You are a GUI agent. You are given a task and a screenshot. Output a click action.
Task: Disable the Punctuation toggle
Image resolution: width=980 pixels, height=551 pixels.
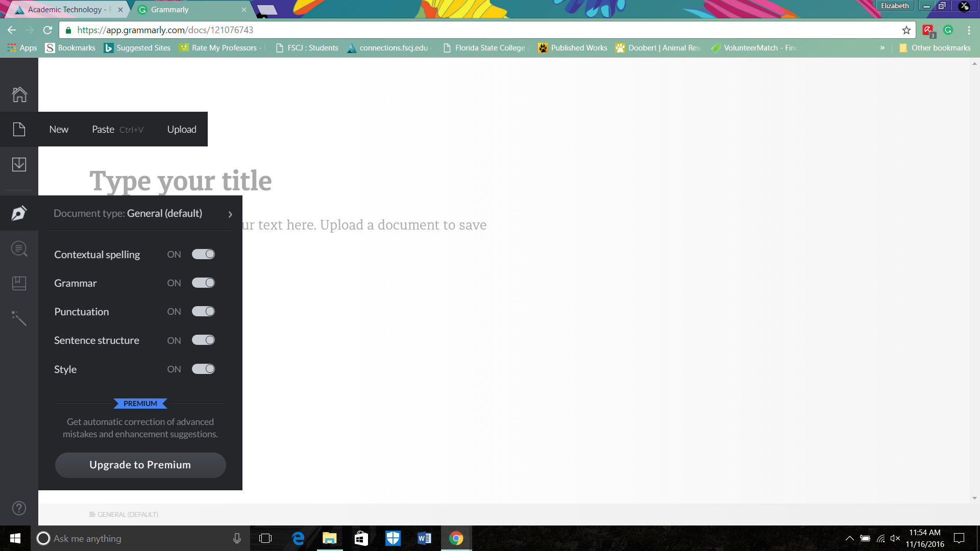pos(203,311)
